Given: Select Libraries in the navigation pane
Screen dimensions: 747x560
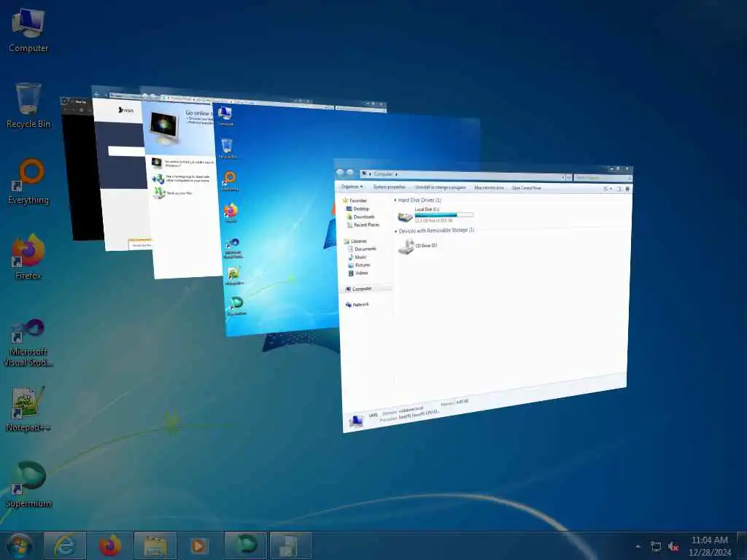Looking at the screenshot, I should click(x=356, y=241).
